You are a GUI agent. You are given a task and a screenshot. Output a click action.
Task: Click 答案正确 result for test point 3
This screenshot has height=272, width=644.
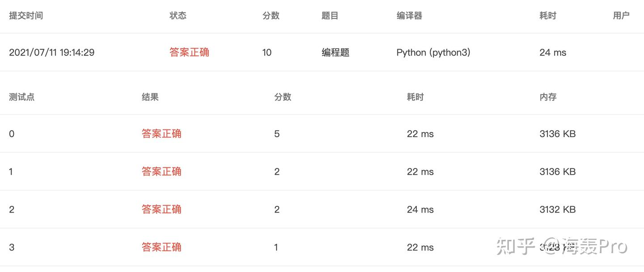[161, 247]
